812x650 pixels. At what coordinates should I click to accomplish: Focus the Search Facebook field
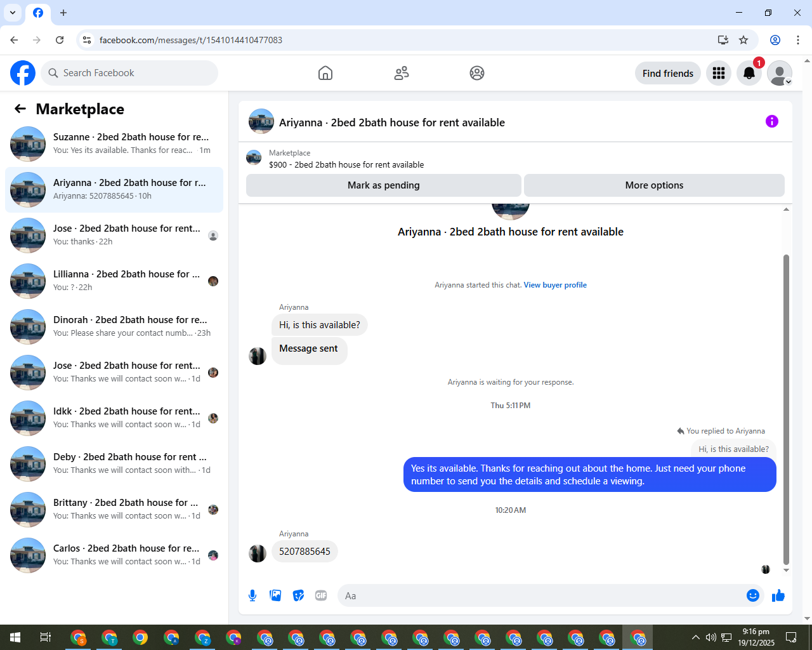[x=129, y=73]
